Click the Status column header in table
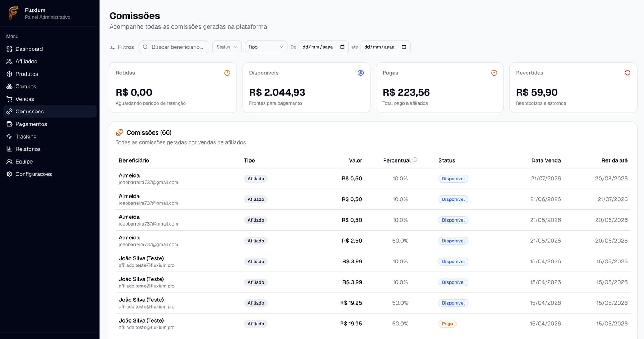 [447, 160]
